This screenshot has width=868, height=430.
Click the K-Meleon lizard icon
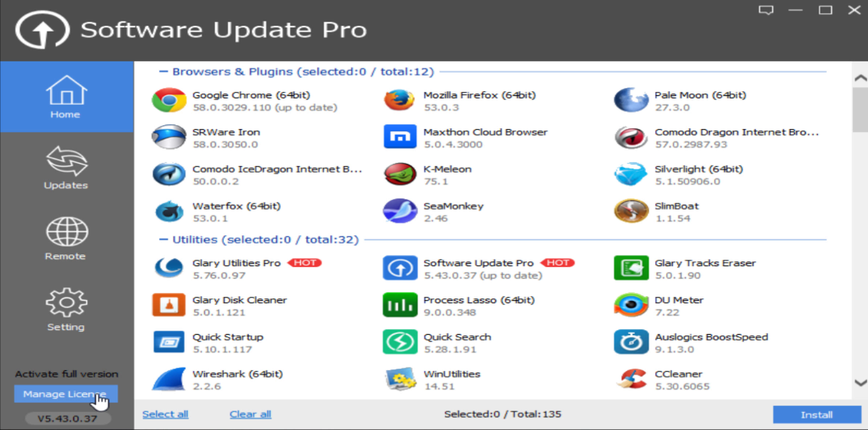400,174
